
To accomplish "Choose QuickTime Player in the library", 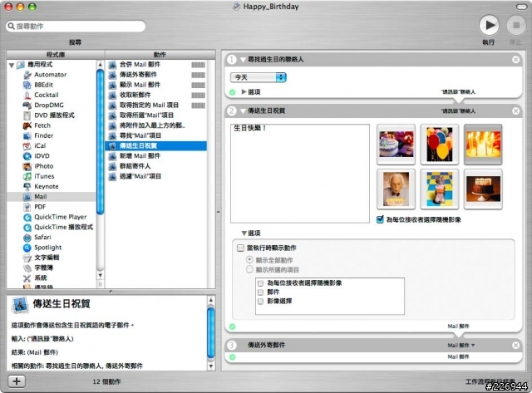I will click(x=60, y=217).
